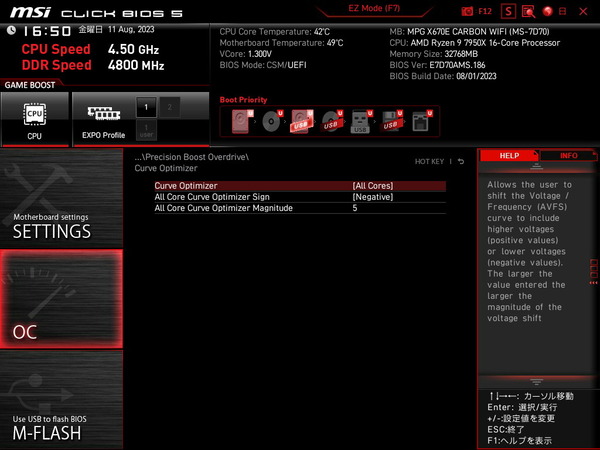This screenshot has height=450, width=600.
Task: Toggle the CPU Game Boost button
Action: tap(35, 119)
